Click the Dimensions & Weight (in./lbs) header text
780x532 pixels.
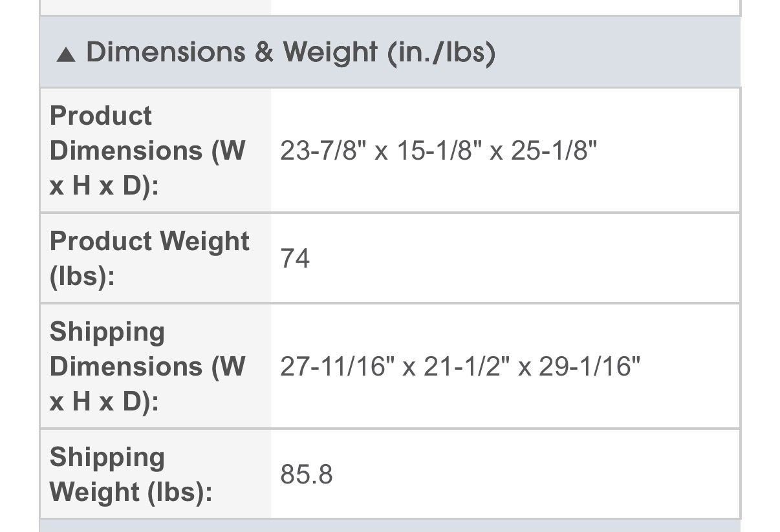[x=290, y=52]
